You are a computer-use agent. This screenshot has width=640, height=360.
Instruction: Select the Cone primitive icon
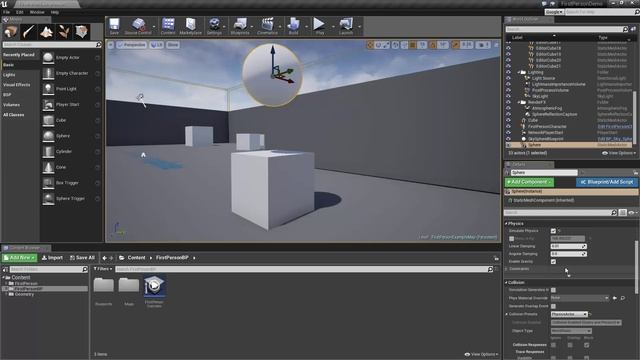pyautogui.click(x=48, y=167)
